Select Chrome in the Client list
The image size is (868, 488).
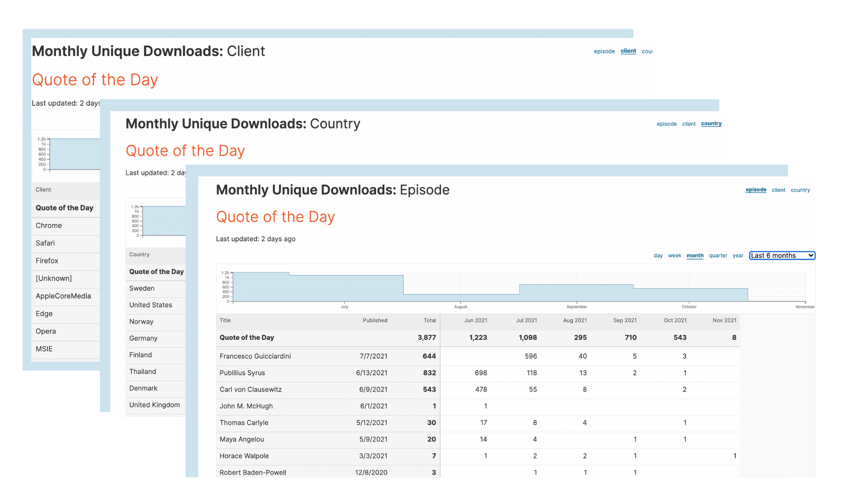(x=48, y=225)
